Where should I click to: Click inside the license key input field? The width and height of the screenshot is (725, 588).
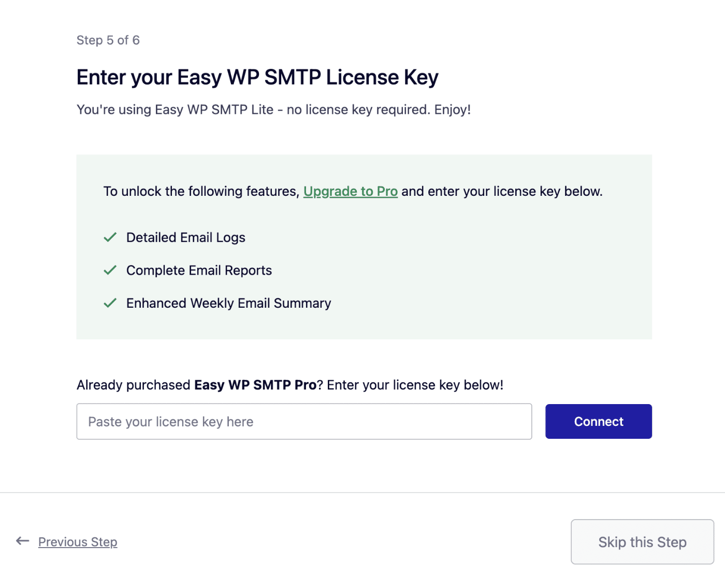pos(304,421)
